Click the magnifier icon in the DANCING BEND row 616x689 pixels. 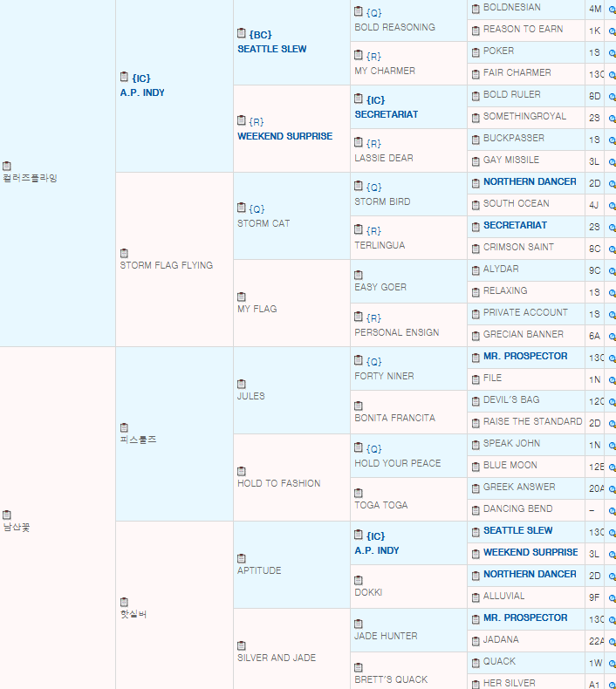pos(612,510)
